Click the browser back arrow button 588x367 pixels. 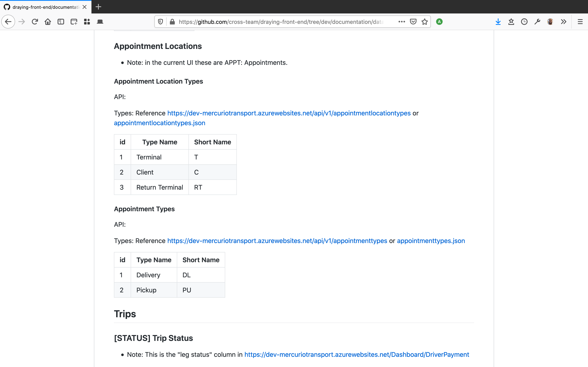[8, 22]
